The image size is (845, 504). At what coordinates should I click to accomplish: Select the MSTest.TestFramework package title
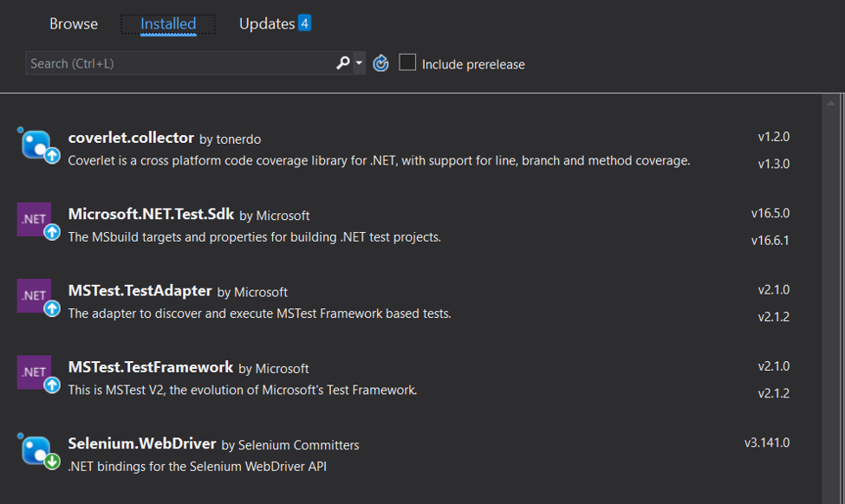tap(151, 367)
